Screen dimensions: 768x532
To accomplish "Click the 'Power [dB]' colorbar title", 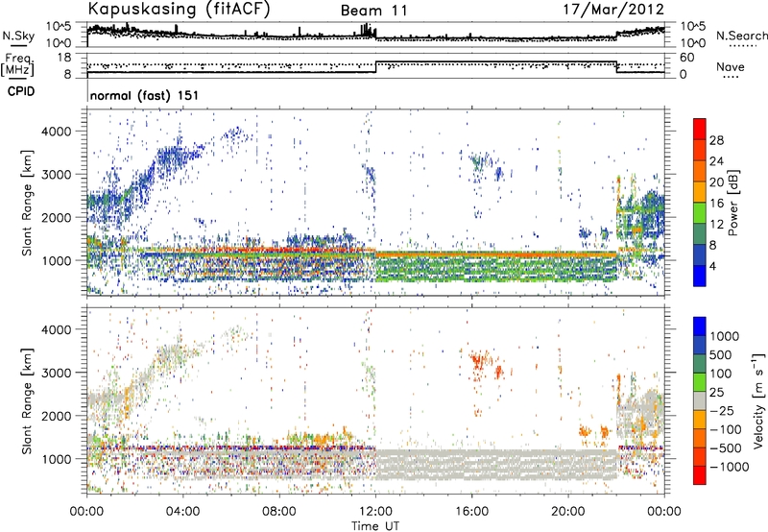I will click(732, 203).
